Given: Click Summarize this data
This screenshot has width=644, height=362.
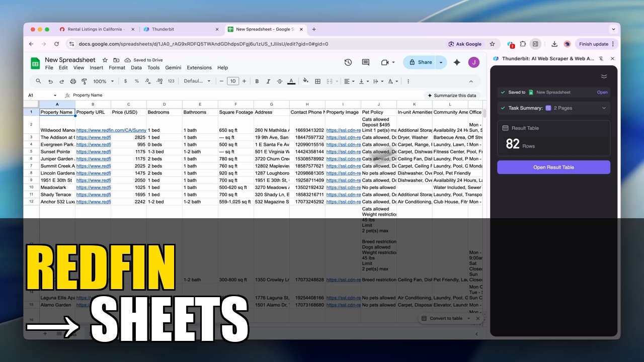Looking at the screenshot, I should pyautogui.click(x=452, y=95).
